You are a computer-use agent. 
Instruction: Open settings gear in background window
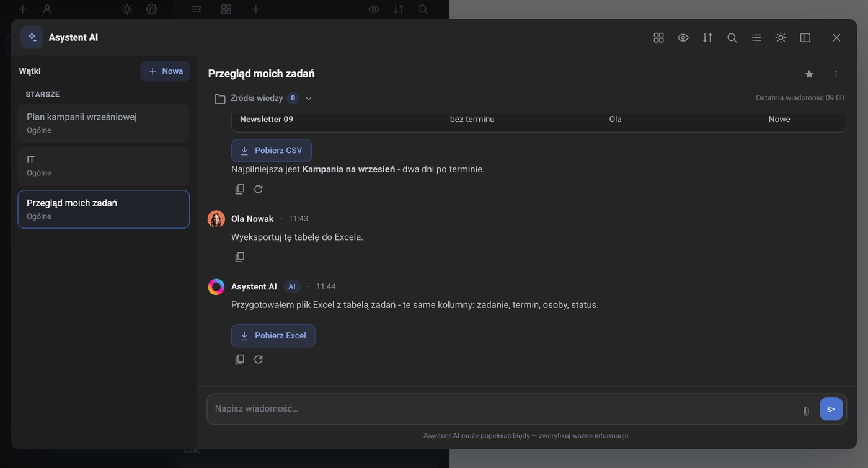[152, 9]
